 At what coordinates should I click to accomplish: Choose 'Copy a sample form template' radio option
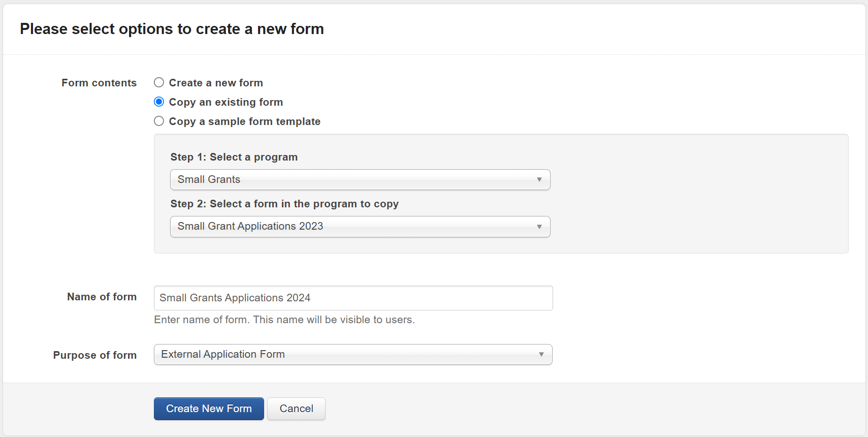[x=159, y=121]
